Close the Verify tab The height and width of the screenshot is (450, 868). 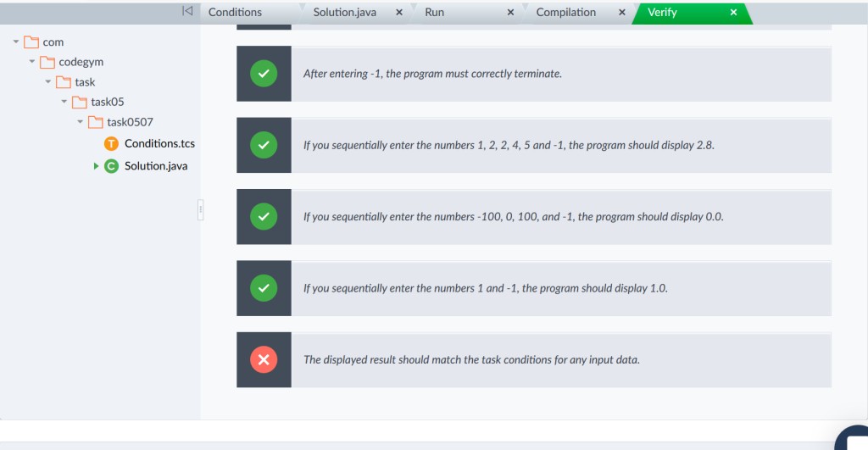[x=733, y=12]
